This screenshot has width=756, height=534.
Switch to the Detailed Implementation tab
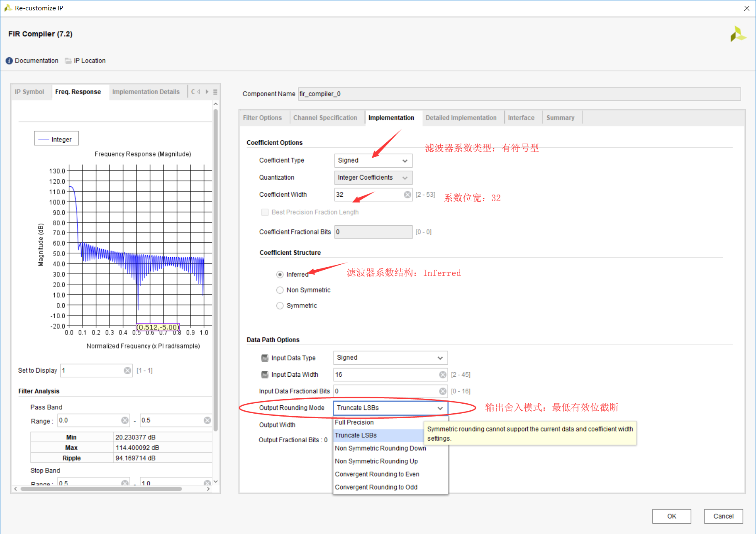click(461, 118)
